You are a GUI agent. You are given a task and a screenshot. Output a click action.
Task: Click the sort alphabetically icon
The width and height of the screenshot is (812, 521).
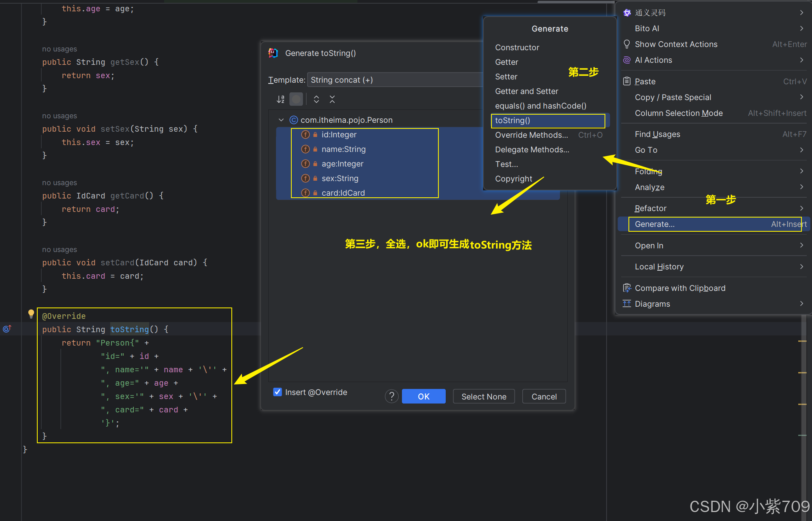280,99
